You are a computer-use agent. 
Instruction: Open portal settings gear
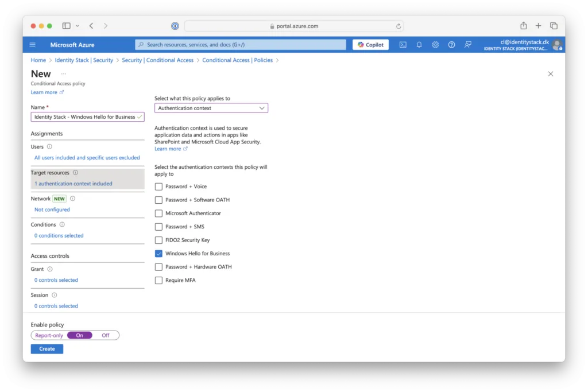point(435,45)
